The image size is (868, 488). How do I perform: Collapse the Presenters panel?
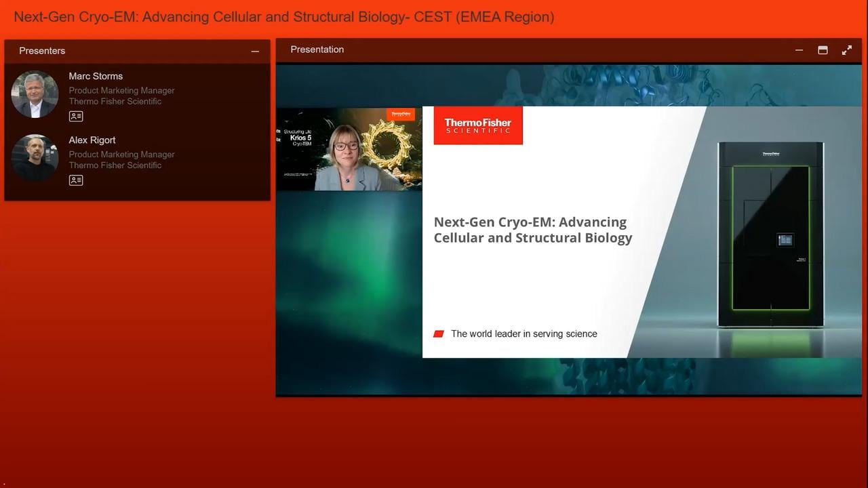point(255,52)
